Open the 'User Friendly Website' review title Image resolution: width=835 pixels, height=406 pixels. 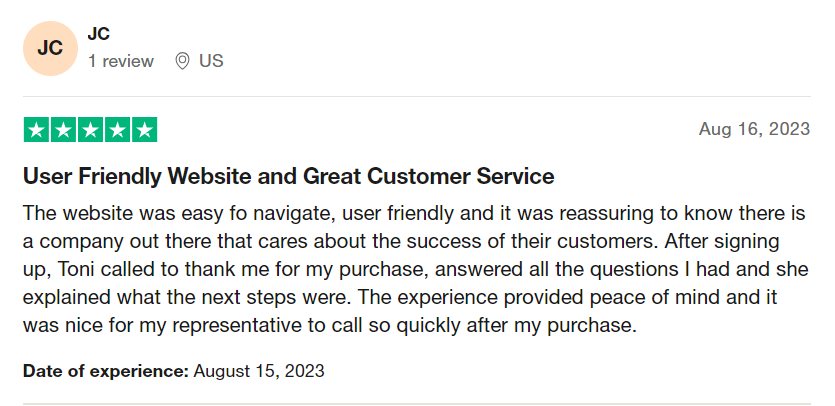click(x=289, y=176)
